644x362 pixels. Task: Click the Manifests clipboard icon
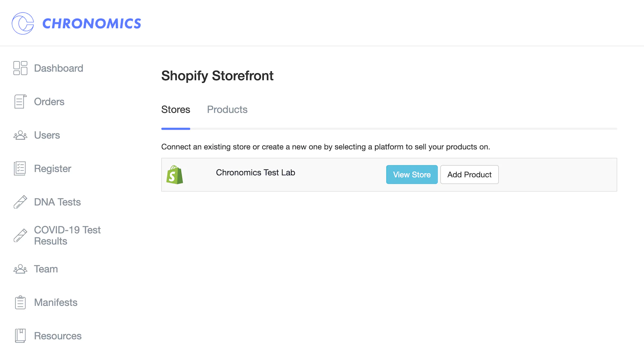(20, 302)
